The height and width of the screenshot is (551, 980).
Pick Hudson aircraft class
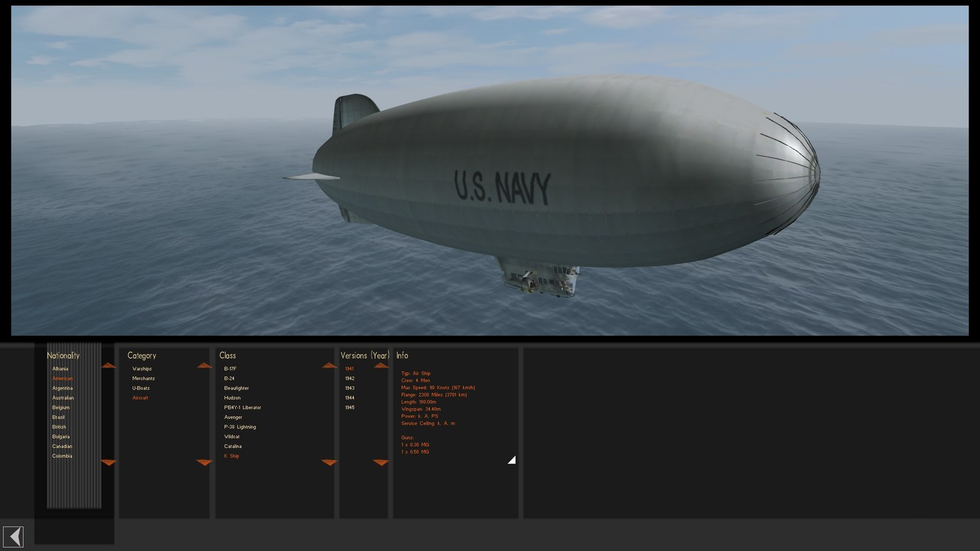coord(232,398)
